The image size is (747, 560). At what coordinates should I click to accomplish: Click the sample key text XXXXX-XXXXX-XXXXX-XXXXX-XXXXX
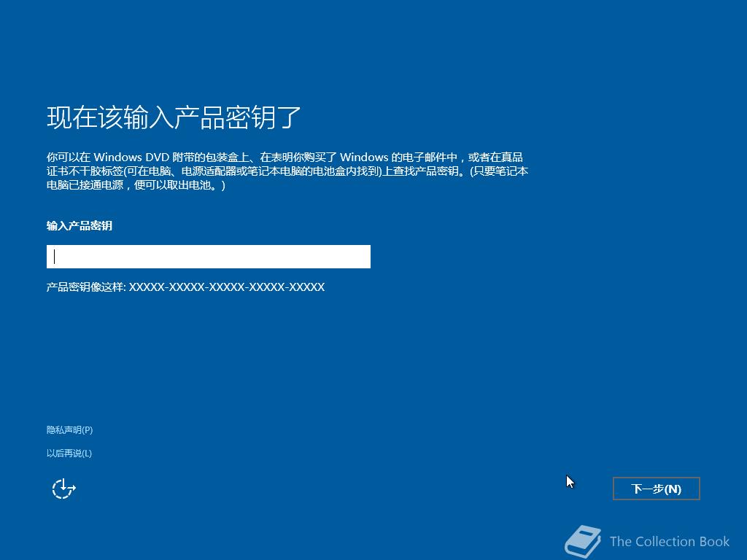click(227, 287)
